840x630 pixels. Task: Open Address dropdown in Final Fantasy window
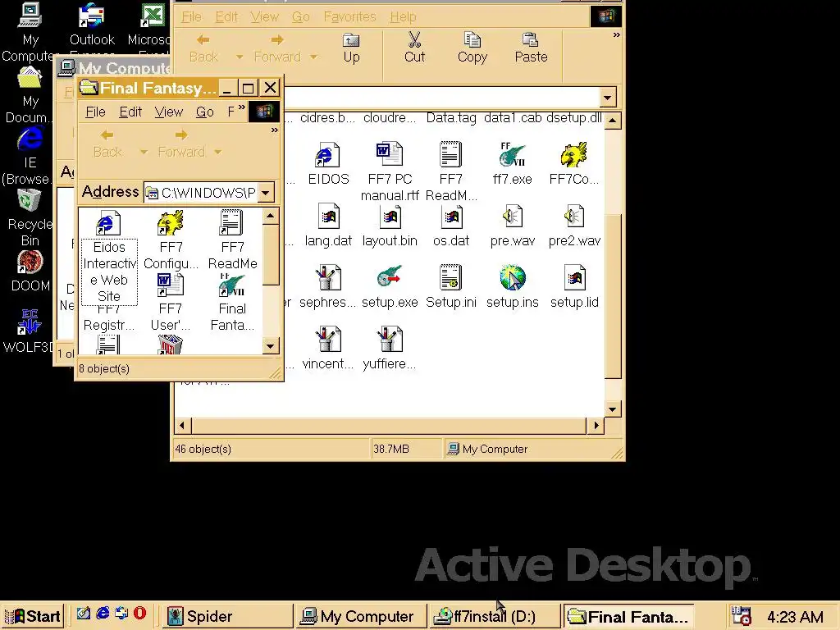(266, 193)
